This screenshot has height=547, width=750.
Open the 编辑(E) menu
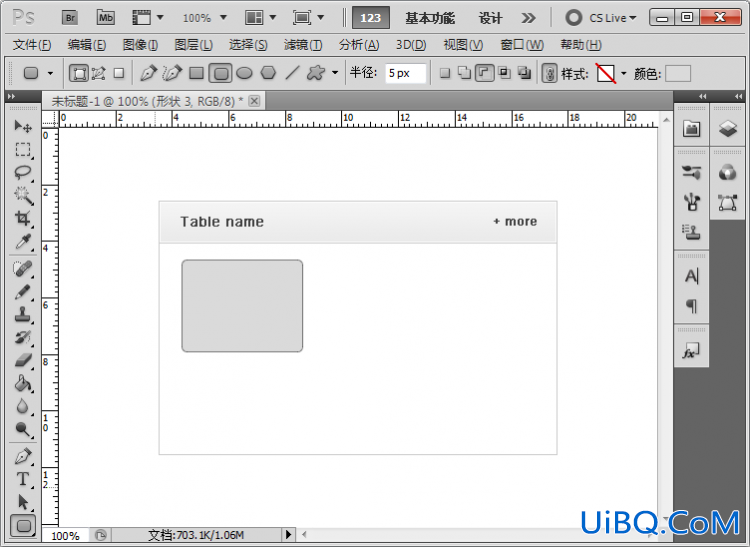(87, 45)
